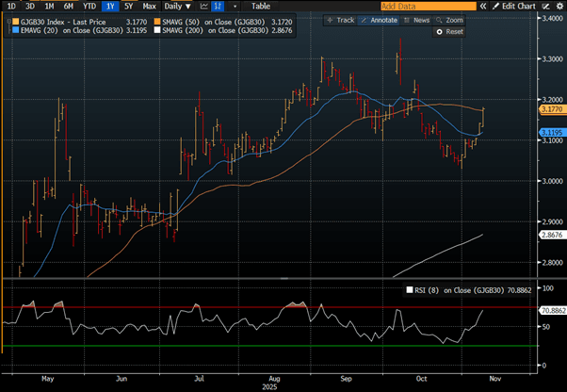
Task: Toggle the RSI (8) legend box
Action: tap(409, 290)
